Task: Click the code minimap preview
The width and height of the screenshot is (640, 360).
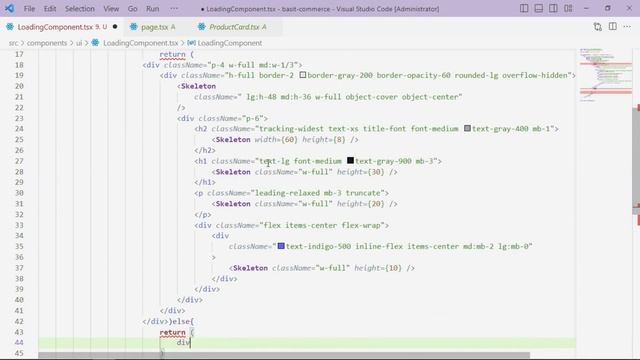Action: click(606, 76)
